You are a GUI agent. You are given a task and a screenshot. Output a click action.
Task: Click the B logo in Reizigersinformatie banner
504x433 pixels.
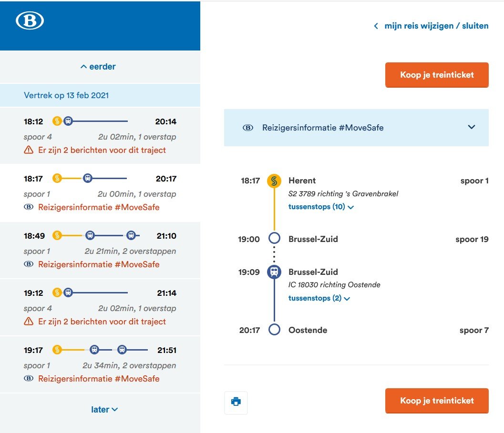248,128
